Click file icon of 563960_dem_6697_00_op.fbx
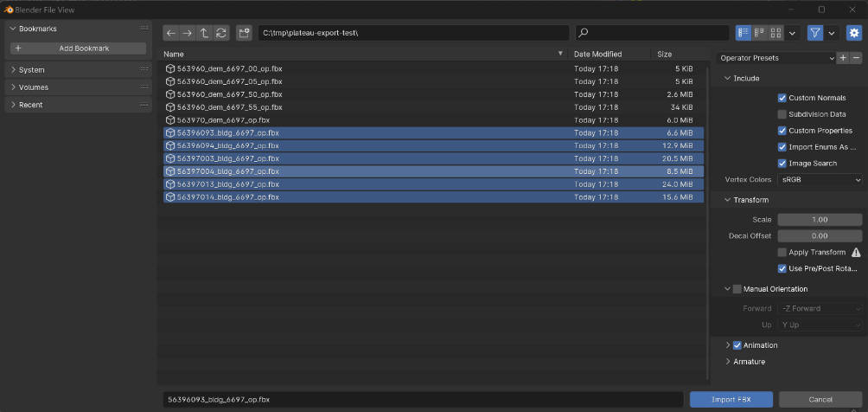This screenshot has width=868, height=412. pos(170,68)
